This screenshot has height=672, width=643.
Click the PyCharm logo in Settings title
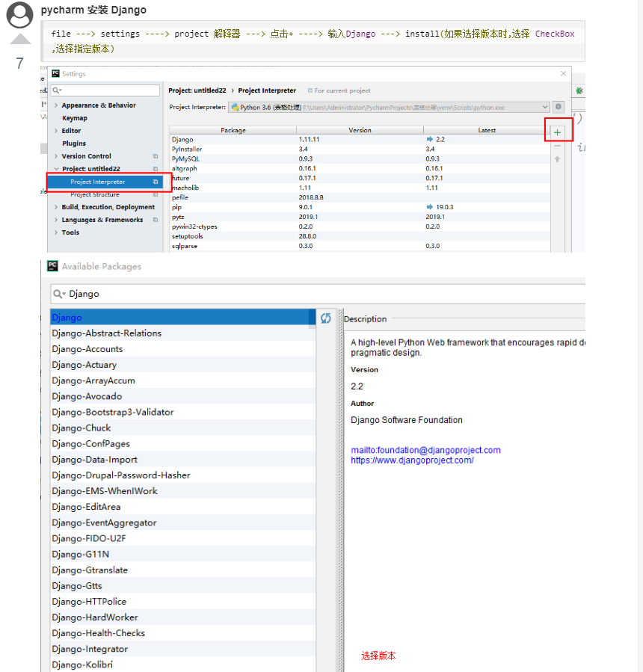point(56,74)
